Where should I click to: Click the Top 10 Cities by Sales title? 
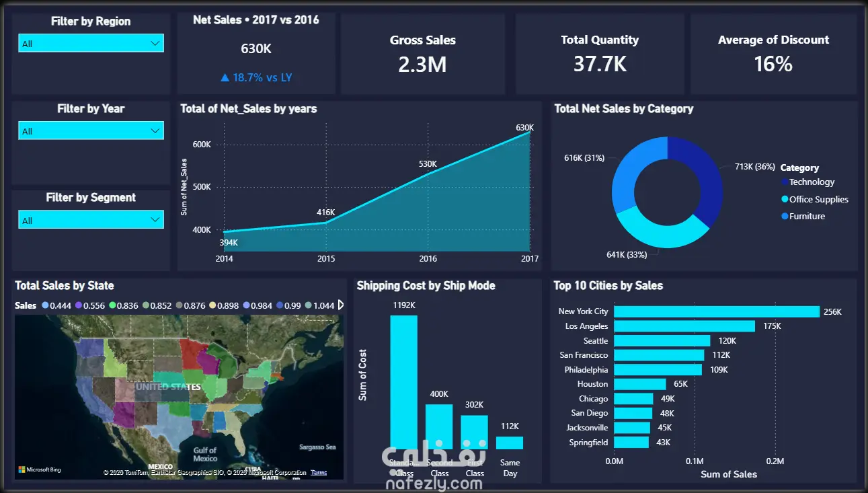pos(608,286)
